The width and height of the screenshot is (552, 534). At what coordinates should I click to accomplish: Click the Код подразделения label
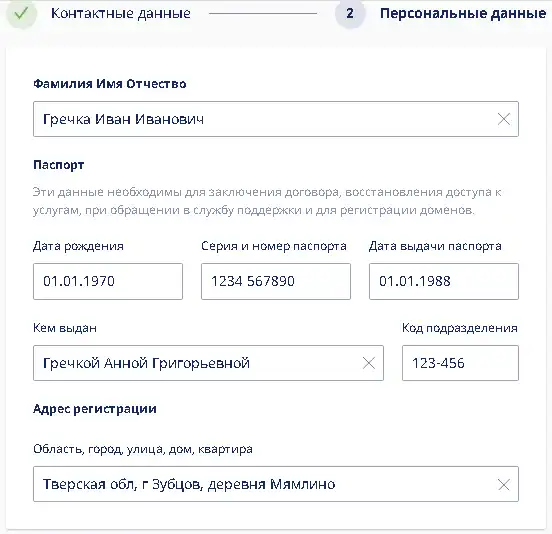coord(460,328)
